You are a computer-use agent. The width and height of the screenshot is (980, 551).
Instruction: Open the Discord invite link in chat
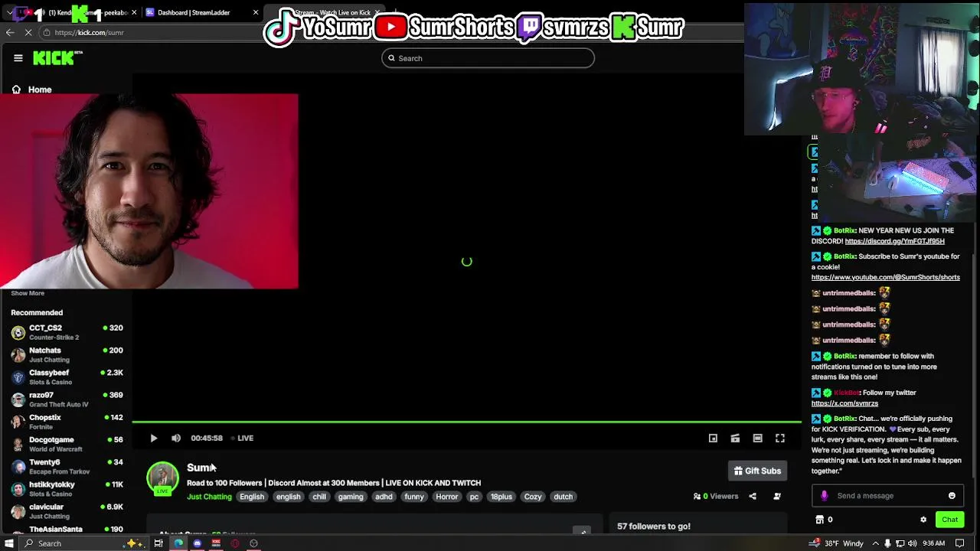(894, 241)
